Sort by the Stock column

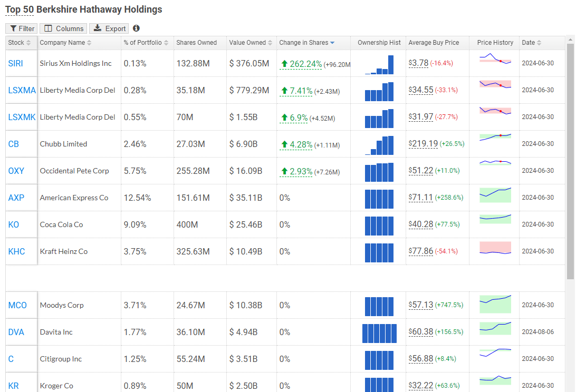pos(20,43)
